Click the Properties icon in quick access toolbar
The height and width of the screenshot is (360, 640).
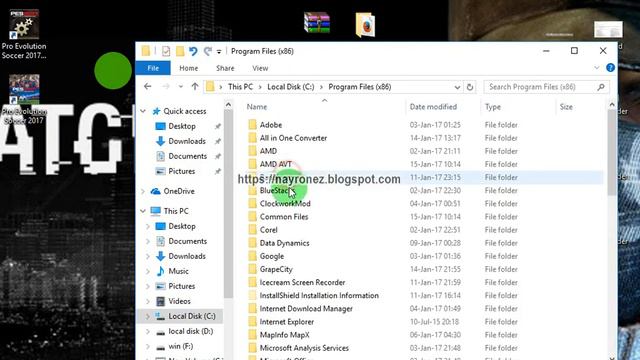pos(166,51)
